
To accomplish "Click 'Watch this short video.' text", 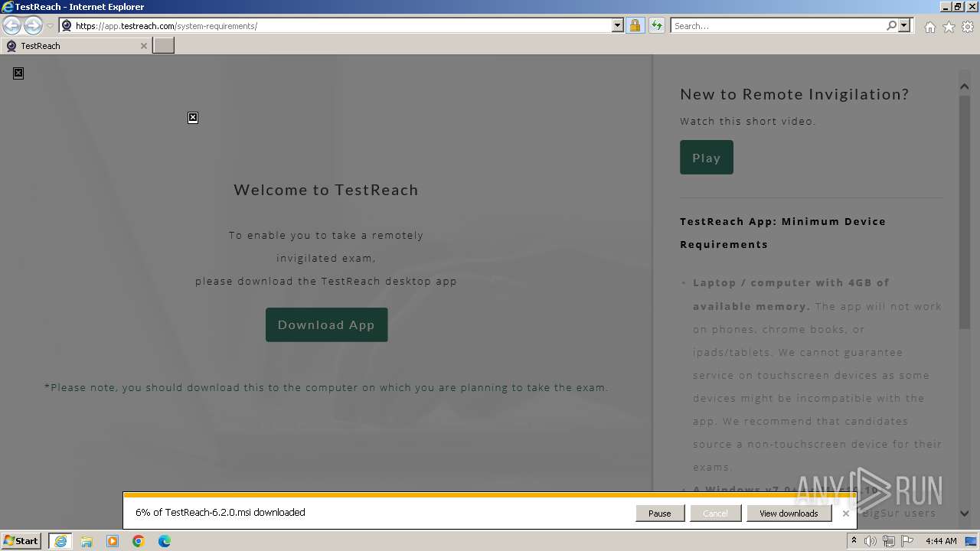I will coord(748,121).
